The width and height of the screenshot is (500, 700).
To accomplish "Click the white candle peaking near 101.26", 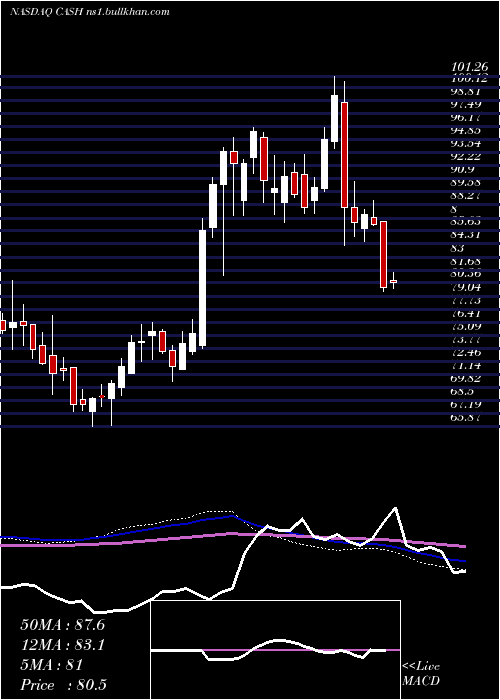I will (x=334, y=118).
